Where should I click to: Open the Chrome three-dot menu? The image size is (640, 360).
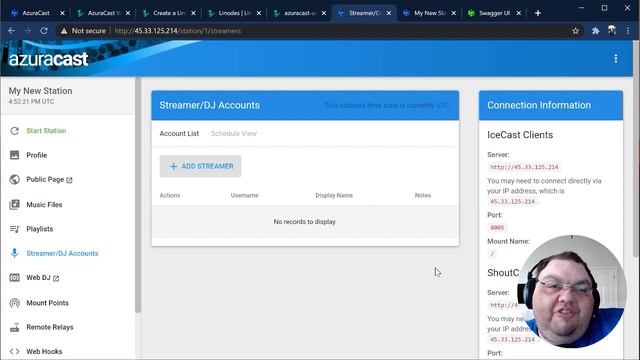(x=628, y=31)
